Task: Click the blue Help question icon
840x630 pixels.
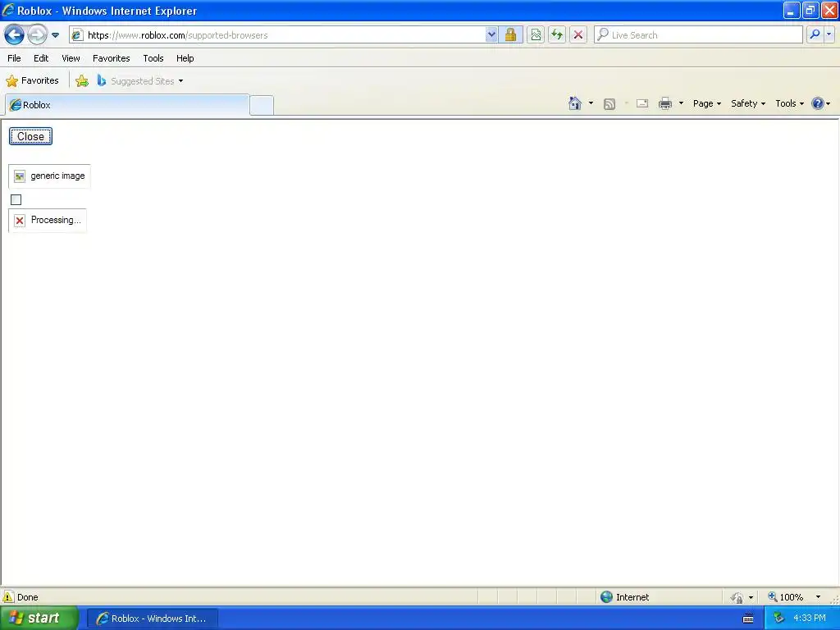Action: tap(818, 103)
